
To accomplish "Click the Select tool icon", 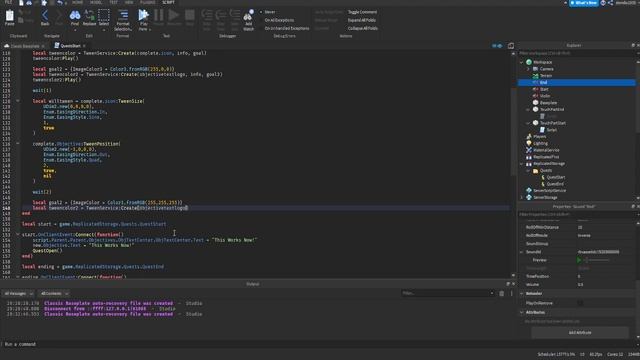I will (104, 16).
